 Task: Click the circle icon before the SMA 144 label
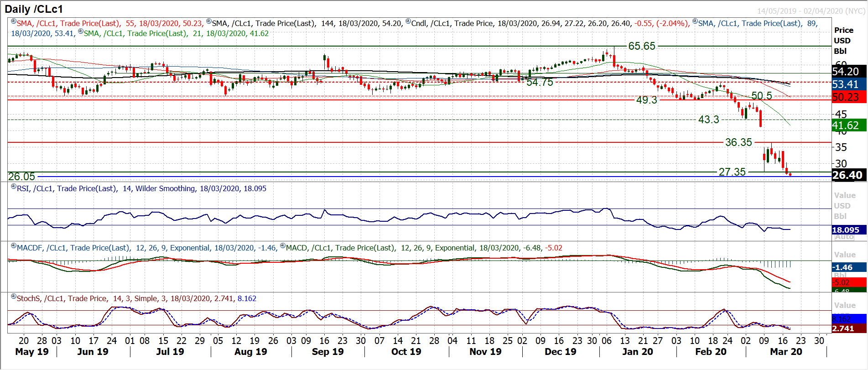209,21
